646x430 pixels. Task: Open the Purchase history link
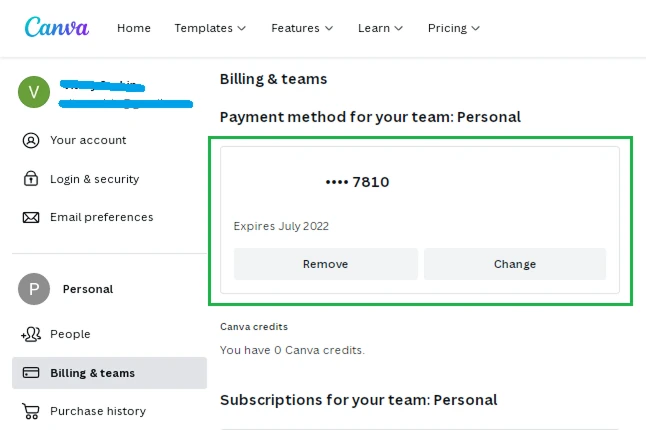pos(98,411)
